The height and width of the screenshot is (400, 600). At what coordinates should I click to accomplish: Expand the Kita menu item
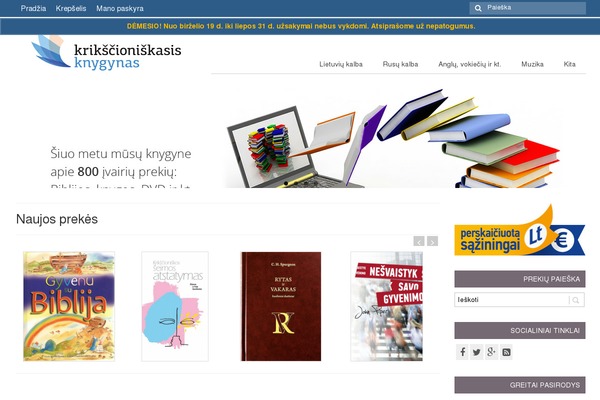tap(569, 64)
